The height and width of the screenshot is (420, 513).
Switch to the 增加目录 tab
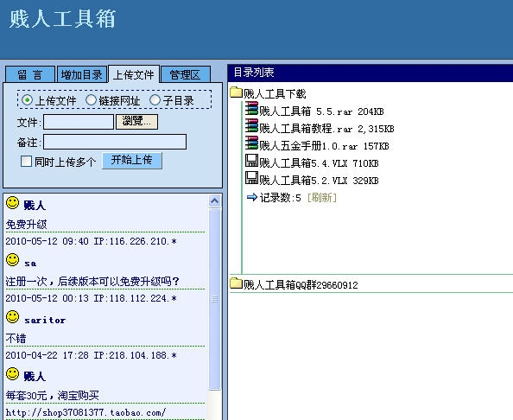click(82, 74)
